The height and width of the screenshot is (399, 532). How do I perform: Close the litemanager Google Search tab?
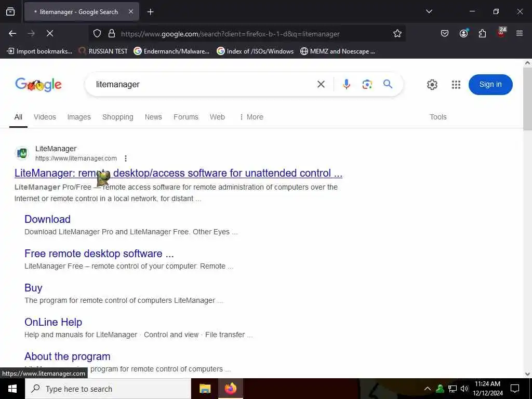click(x=131, y=12)
